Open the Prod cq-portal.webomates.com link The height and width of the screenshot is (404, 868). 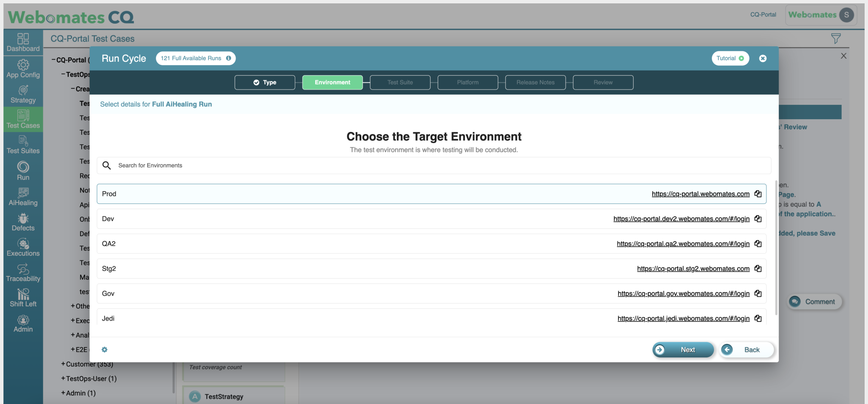coord(700,194)
